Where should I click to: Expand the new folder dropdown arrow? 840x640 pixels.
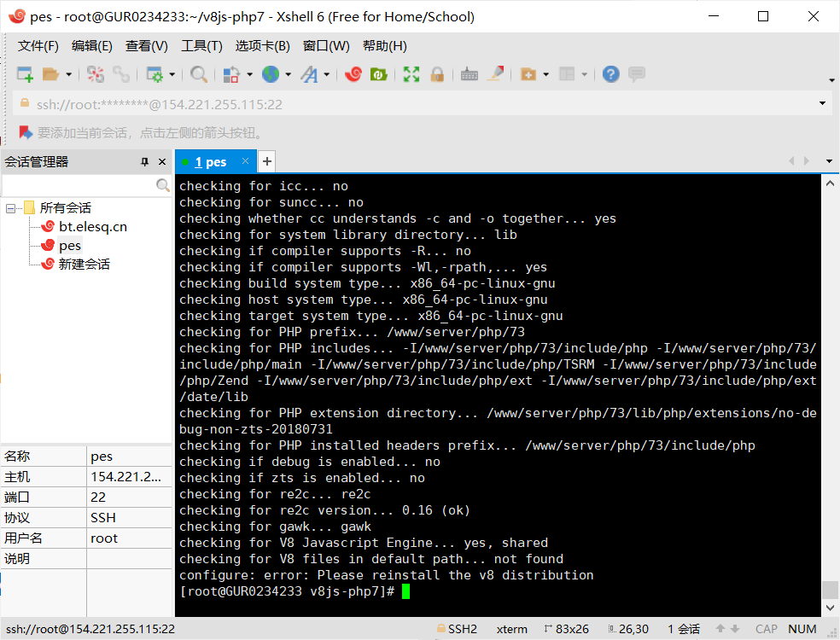[545, 74]
